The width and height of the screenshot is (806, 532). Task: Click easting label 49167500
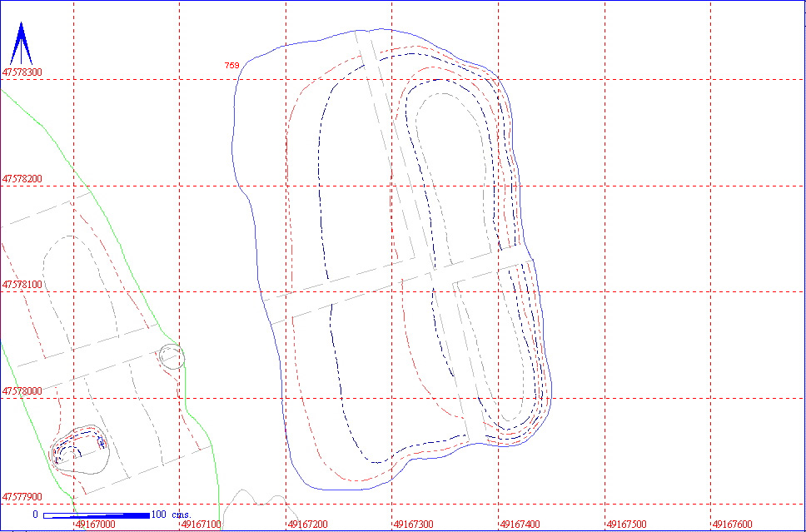[627, 525]
